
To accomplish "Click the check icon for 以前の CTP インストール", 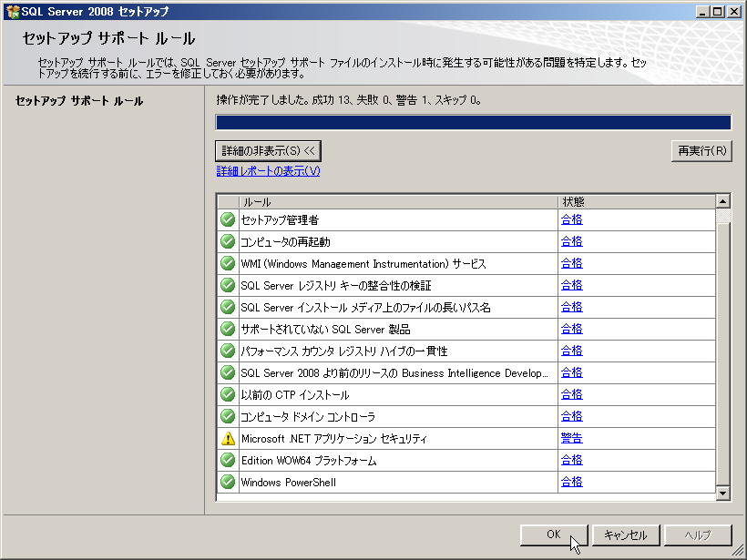I will point(228,395).
